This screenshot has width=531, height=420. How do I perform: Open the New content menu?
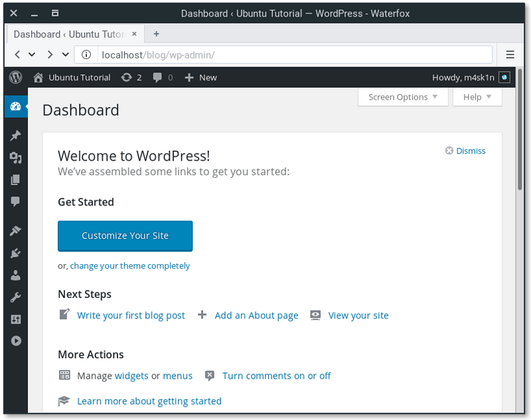coord(201,78)
